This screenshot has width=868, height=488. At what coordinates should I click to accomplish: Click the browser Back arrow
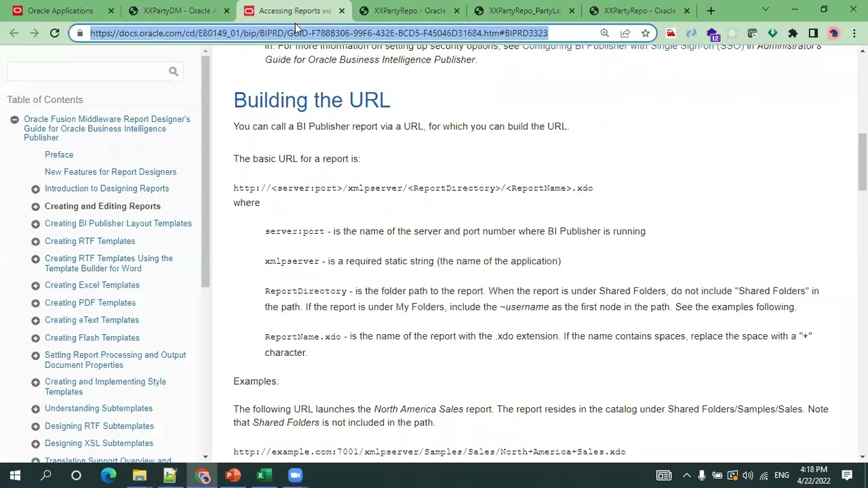(14, 33)
